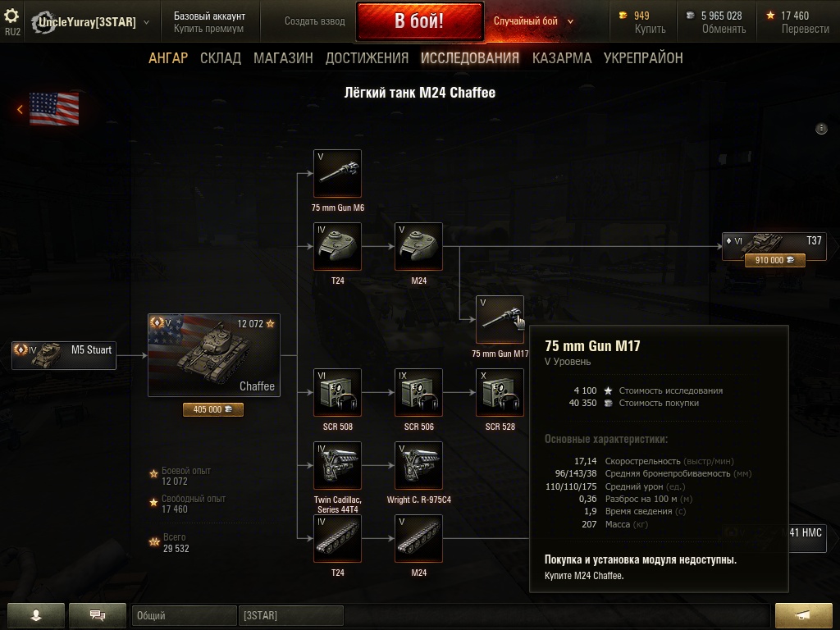The height and width of the screenshot is (630, 840).
Task: Open the settings gear icon
Action: tap(11, 15)
